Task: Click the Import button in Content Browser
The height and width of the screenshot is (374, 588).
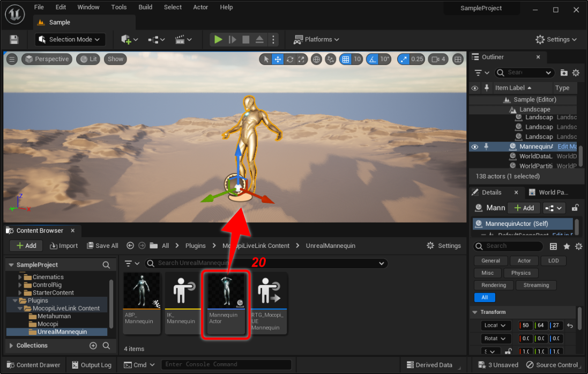Action: tap(64, 246)
